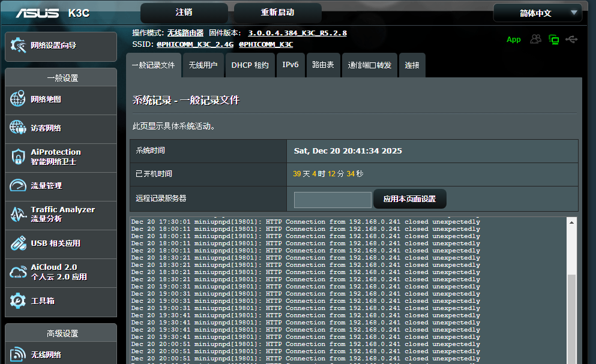This screenshot has height=364, width=596.
Task: Click the remote log server input field
Action: pyautogui.click(x=333, y=200)
